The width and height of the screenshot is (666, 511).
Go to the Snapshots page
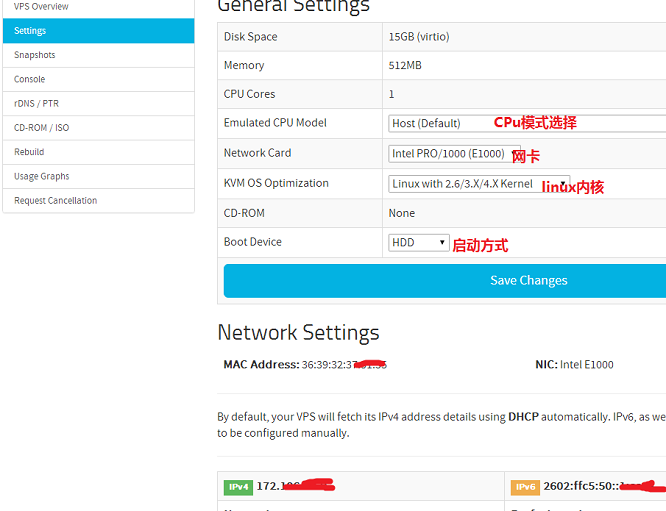[35, 55]
